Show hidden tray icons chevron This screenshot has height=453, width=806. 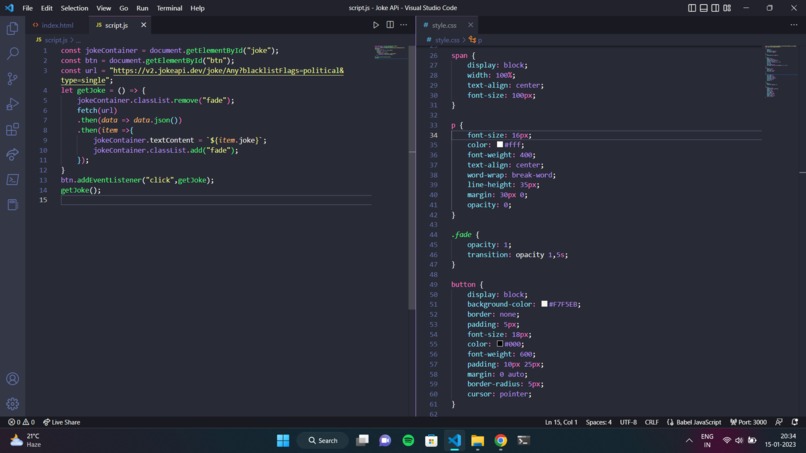point(689,441)
